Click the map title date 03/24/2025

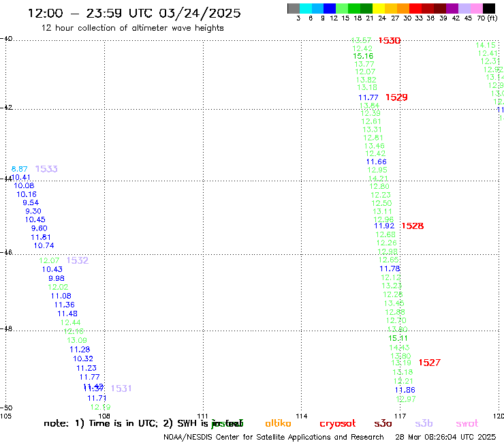(200, 13)
